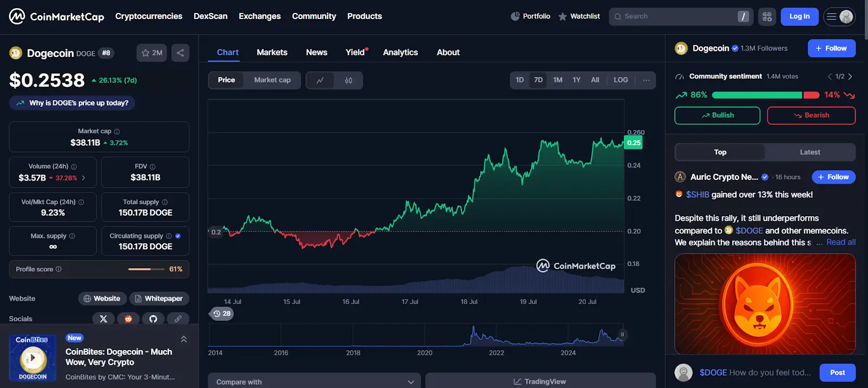Switch to the Yield tab
This screenshot has height=388, width=868.
356,53
